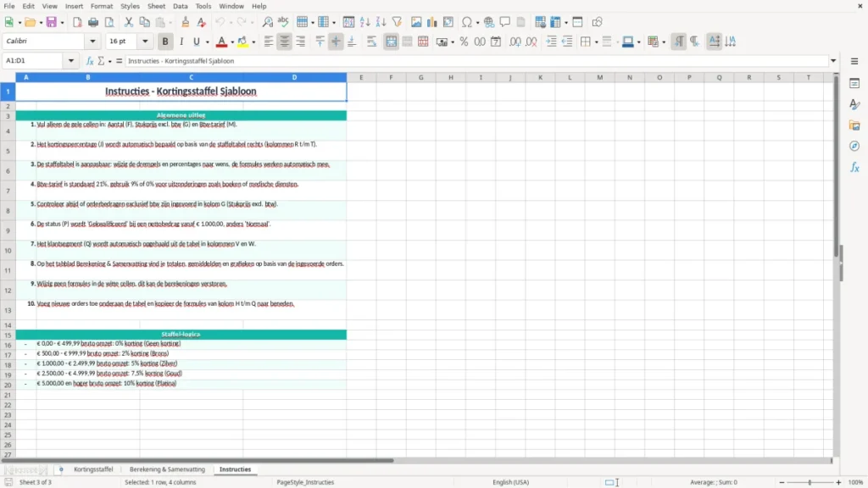The image size is (868, 488).
Task: Open Font Name dropdown list
Action: pos(92,41)
